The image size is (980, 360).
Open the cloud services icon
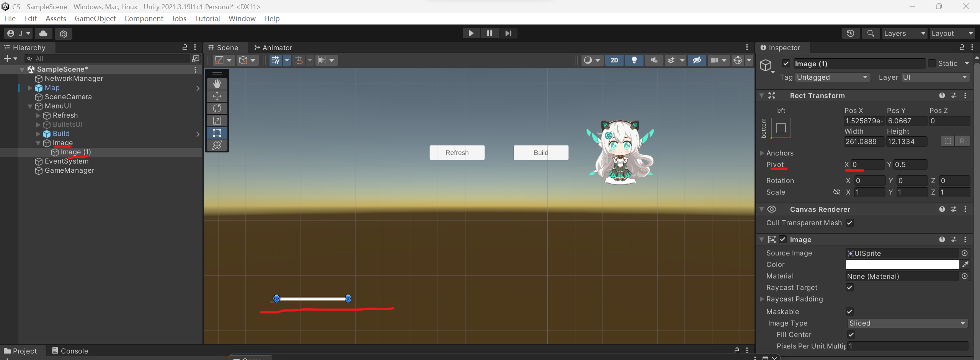click(44, 33)
